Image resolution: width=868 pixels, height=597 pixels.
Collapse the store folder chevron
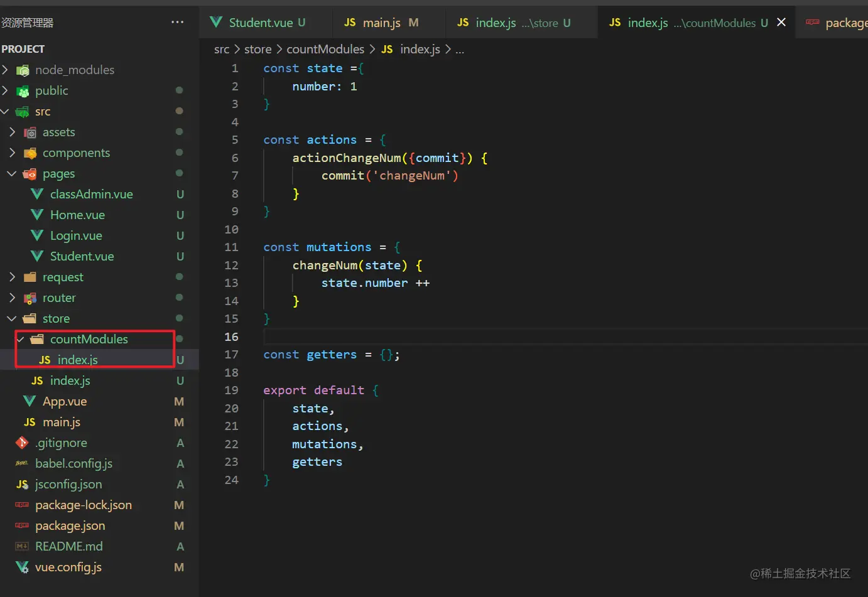point(12,318)
